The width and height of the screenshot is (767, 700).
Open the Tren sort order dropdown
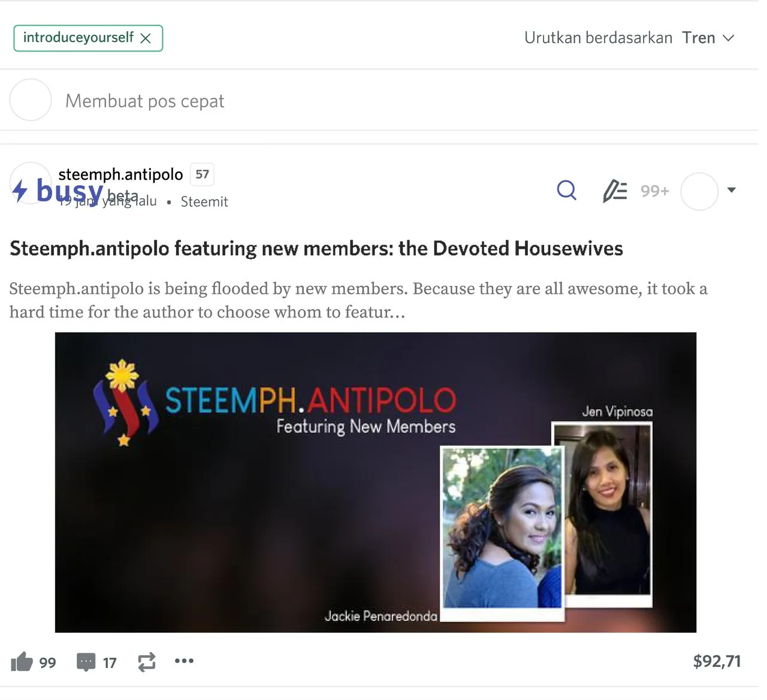[708, 38]
